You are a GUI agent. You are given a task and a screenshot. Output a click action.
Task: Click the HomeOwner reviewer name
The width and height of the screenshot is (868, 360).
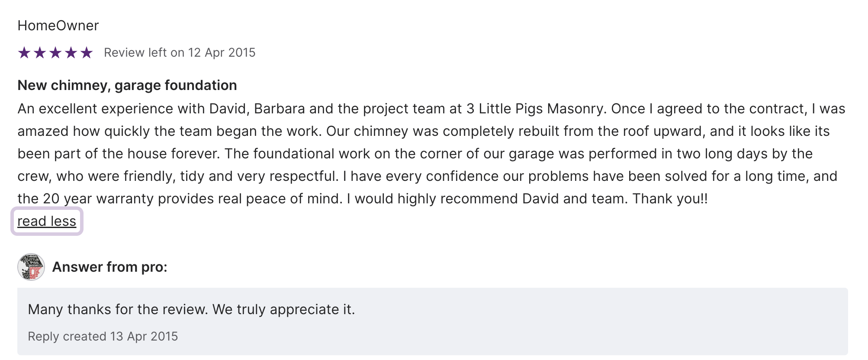click(x=58, y=26)
